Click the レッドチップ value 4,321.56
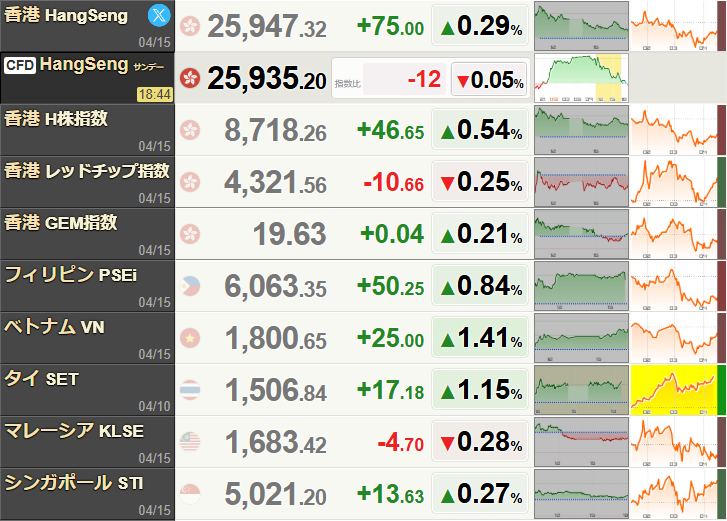The height and width of the screenshot is (521, 727). [x=275, y=182]
